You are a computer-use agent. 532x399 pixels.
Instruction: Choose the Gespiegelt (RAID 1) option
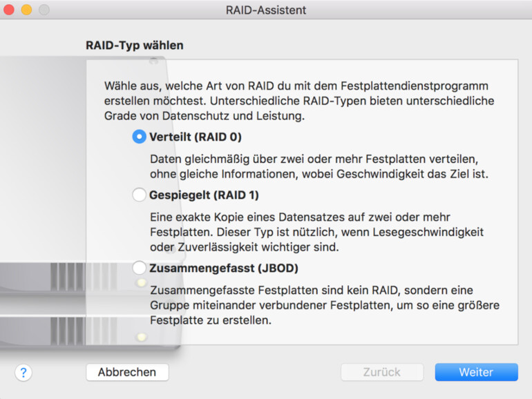(139, 195)
